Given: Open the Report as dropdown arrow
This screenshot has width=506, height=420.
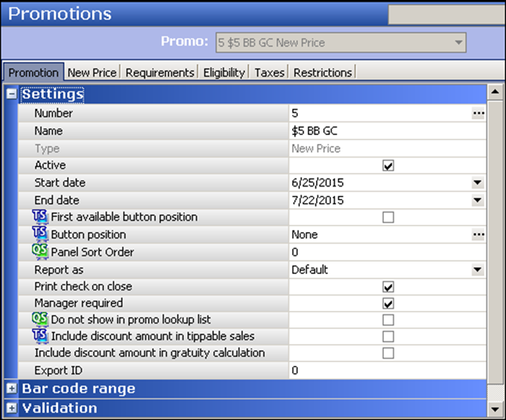Looking at the screenshot, I should tap(477, 270).
